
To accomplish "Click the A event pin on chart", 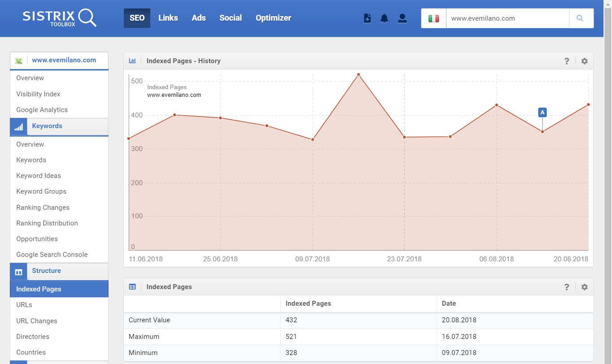I will [x=543, y=113].
